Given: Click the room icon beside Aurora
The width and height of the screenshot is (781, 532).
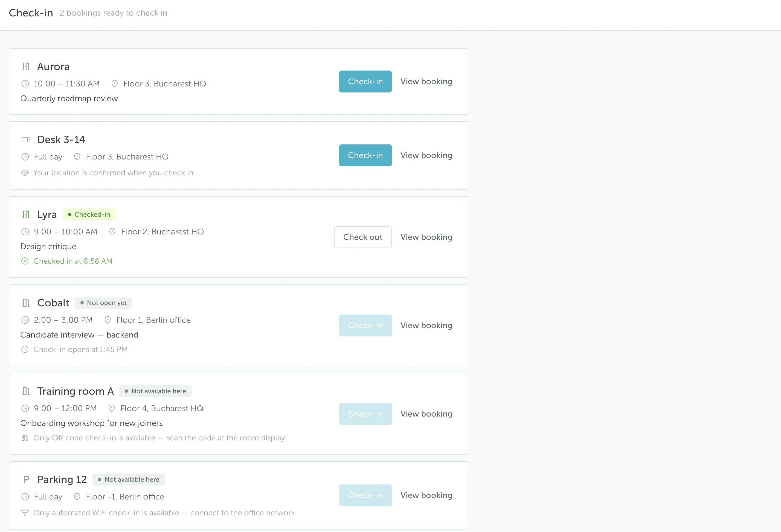Looking at the screenshot, I should (26, 66).
